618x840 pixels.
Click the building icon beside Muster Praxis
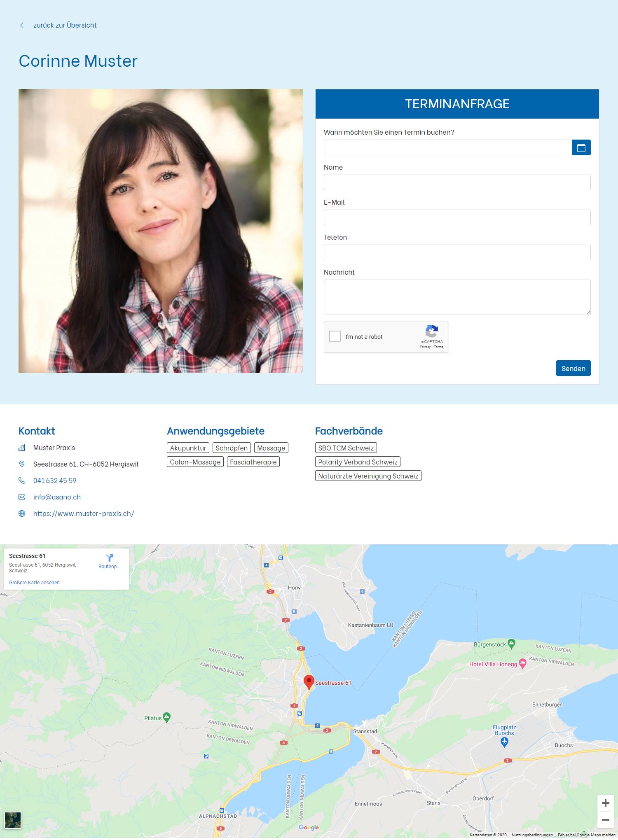click(x=22, y=448)
